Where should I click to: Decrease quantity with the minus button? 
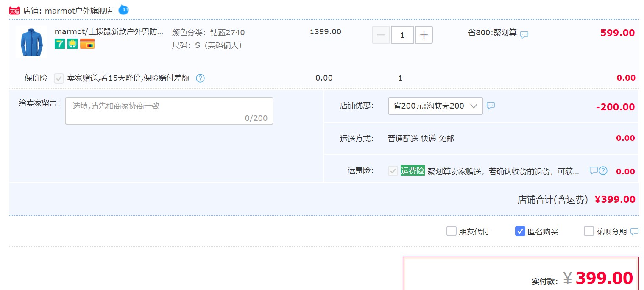(380, 35)
